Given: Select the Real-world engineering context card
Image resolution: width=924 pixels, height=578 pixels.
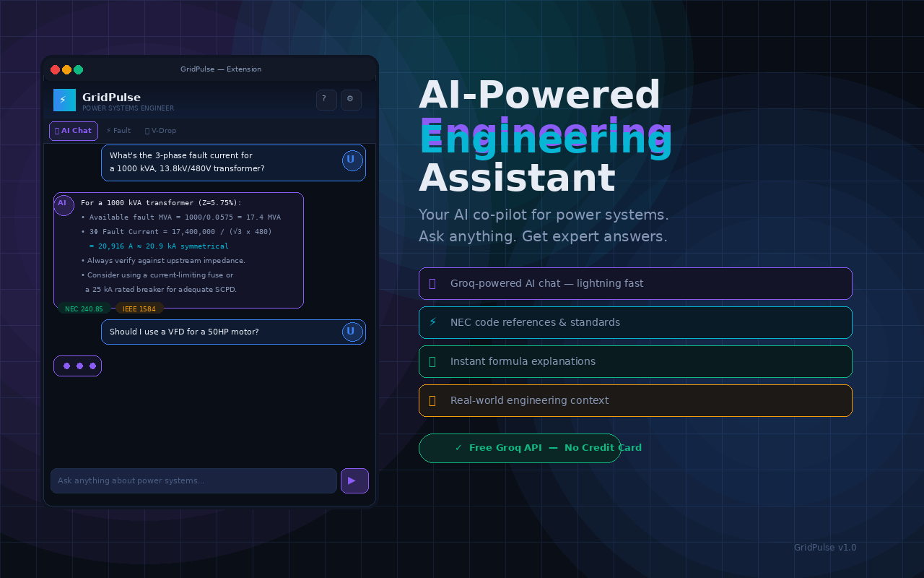Looking at the screenshot, I should tap(635, 400).
